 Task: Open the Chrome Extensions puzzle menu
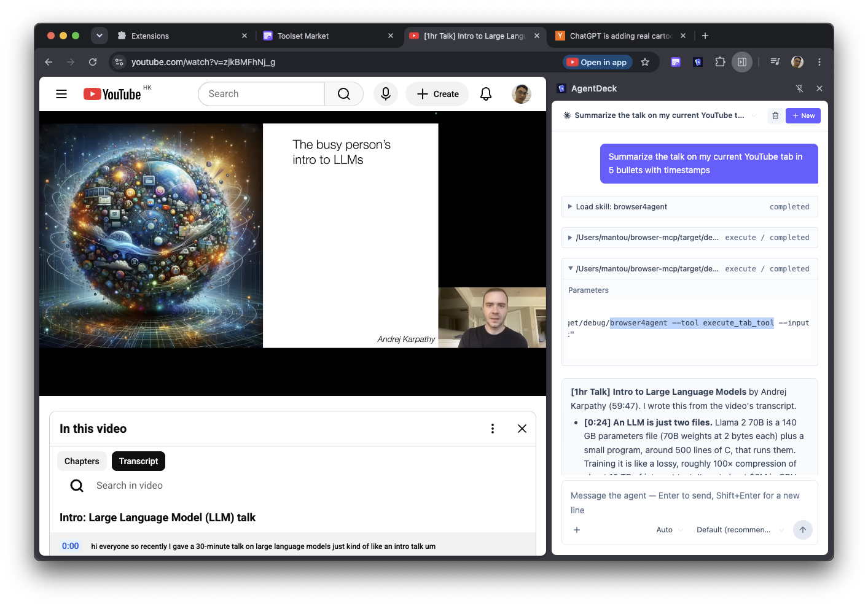pos(720,62)
